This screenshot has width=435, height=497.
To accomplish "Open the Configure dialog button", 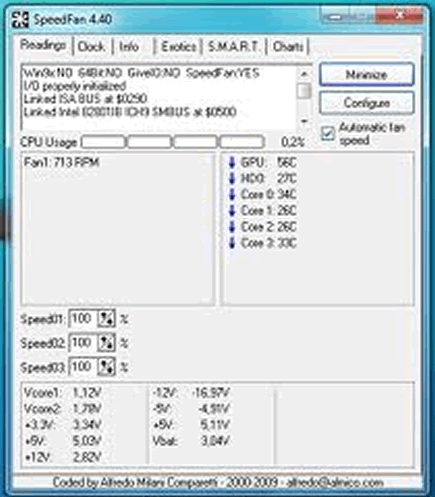I will (x=366, y=103).
